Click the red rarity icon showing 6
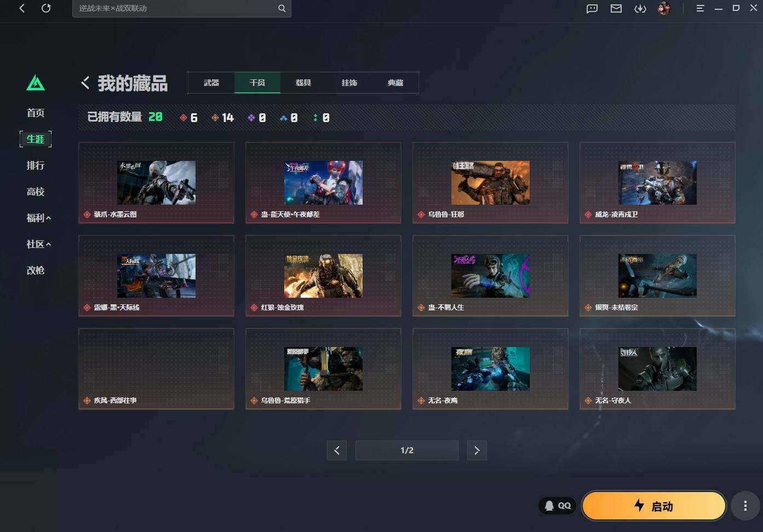 [183, 118]
